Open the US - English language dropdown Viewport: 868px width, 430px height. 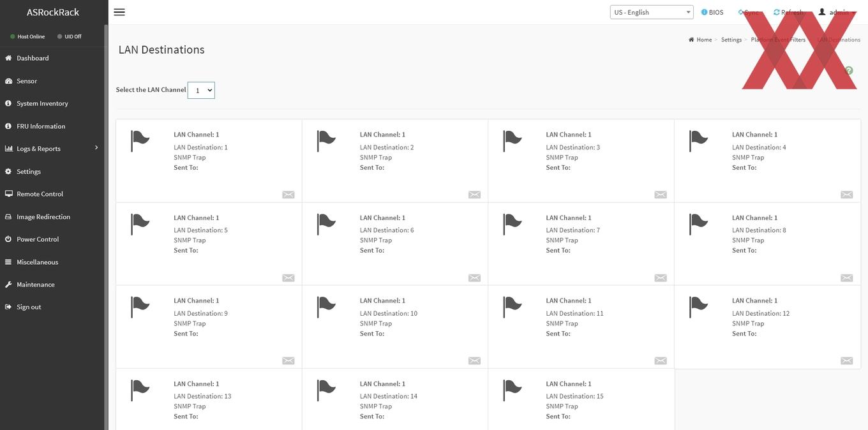[x=652, y=12]
